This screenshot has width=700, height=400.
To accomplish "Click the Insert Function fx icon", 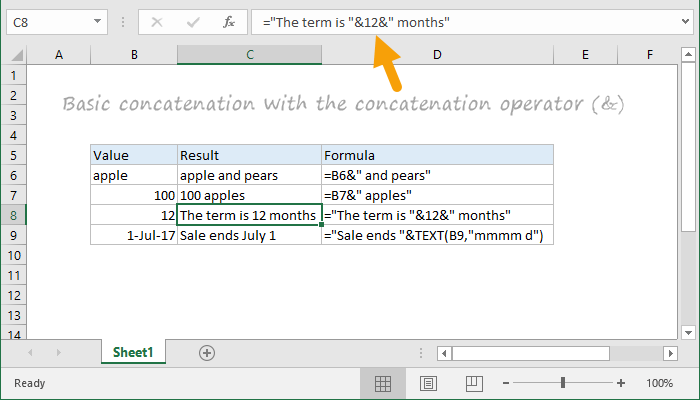I will (x=228, y=21).
